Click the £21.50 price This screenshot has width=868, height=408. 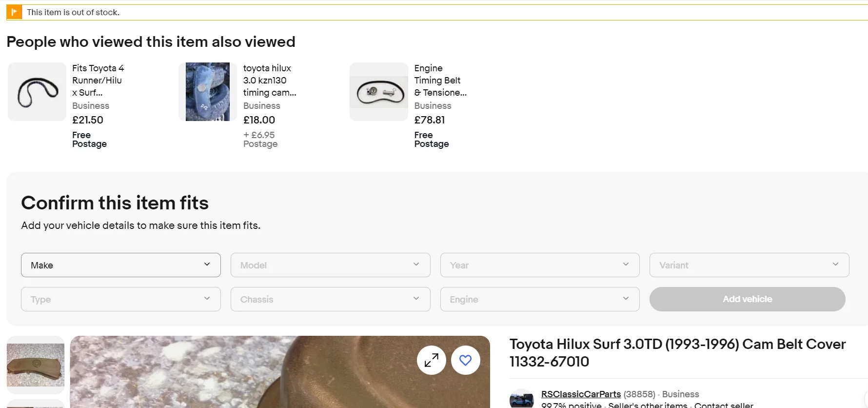pos(88,120)
